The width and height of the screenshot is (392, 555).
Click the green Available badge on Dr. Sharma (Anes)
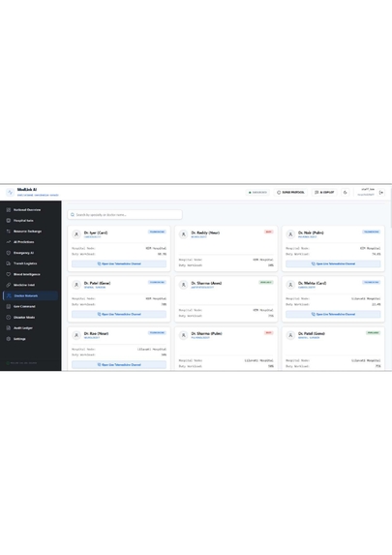[266, 282]
